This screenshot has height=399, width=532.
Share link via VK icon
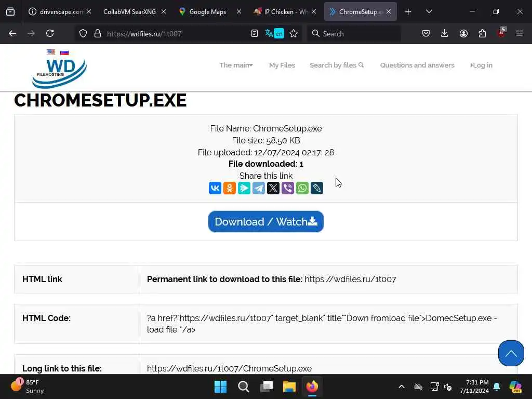[215, 188]
